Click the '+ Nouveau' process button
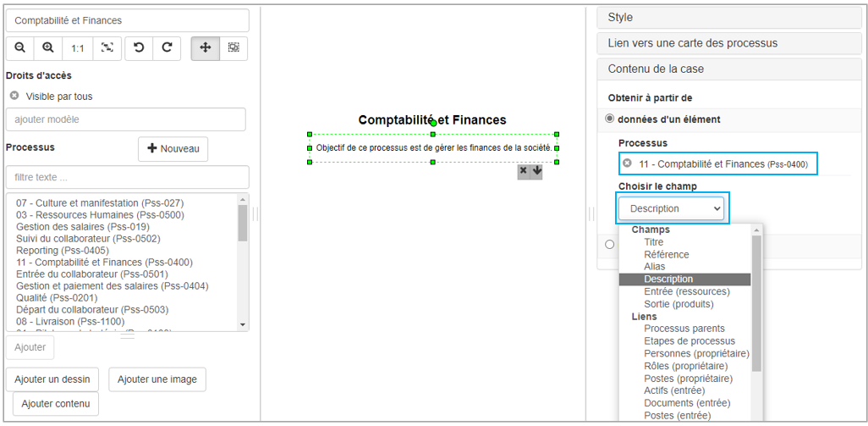 173,149
